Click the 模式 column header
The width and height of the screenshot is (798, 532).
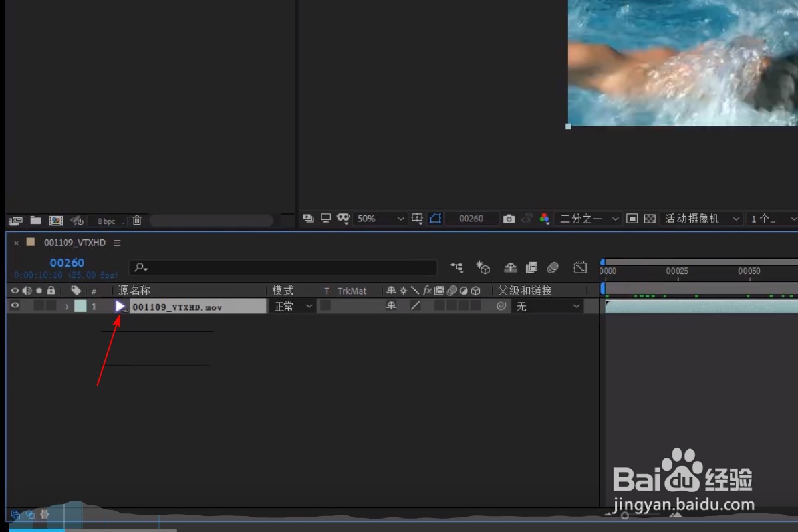(283, 291)
